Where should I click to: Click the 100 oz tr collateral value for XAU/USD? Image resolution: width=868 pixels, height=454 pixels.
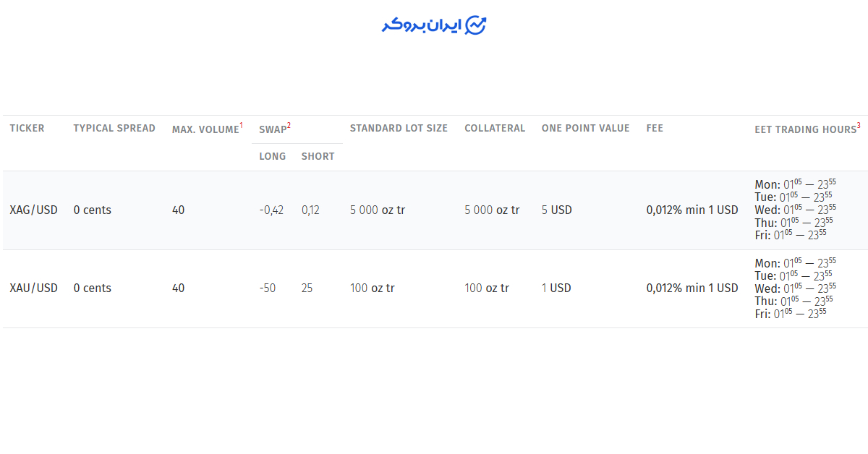(x=486, y=288)
